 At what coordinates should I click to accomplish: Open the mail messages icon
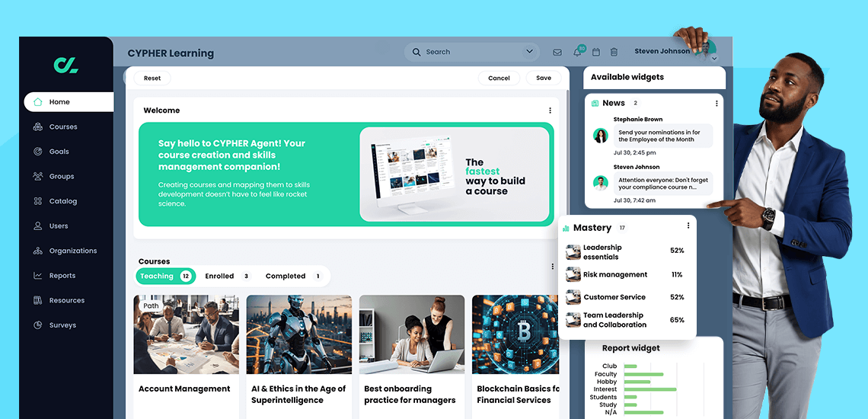[x=557, y=53]
